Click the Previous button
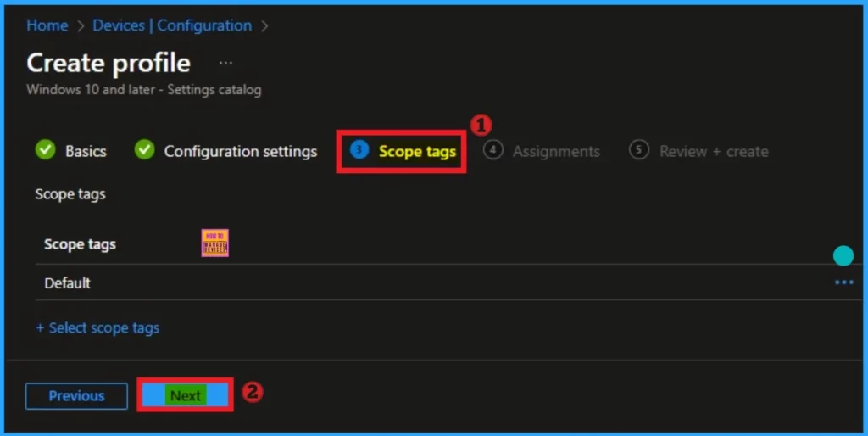The height and width of the screenshot is (436, 868). 76,396
